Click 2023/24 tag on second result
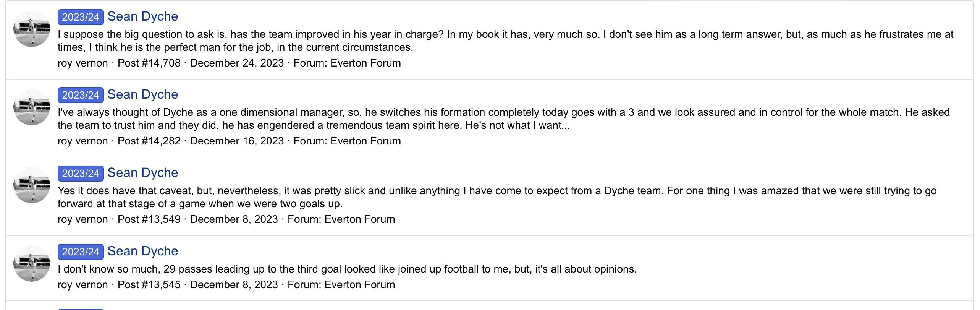This screenshot has width=980, height=310. (x=81, y=95)
